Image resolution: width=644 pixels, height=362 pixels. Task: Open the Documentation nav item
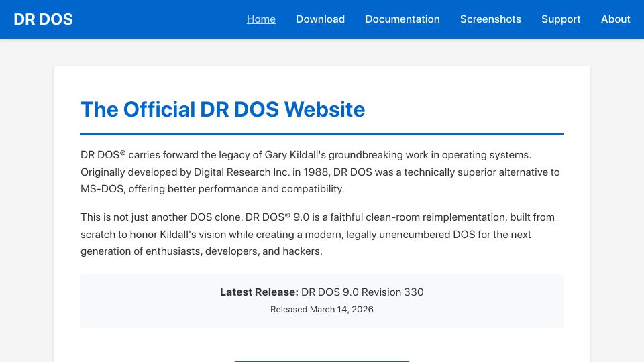(x=402, y=19)
